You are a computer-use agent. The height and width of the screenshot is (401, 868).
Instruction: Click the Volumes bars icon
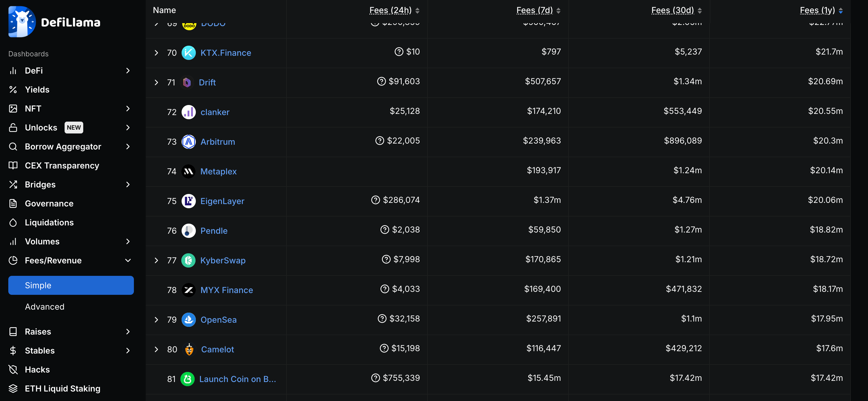click(13, 241)
